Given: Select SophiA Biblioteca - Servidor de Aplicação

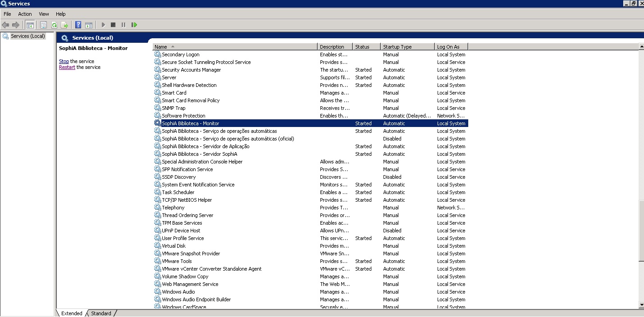Looking at the screenshot, I should [x=311, y=146].
